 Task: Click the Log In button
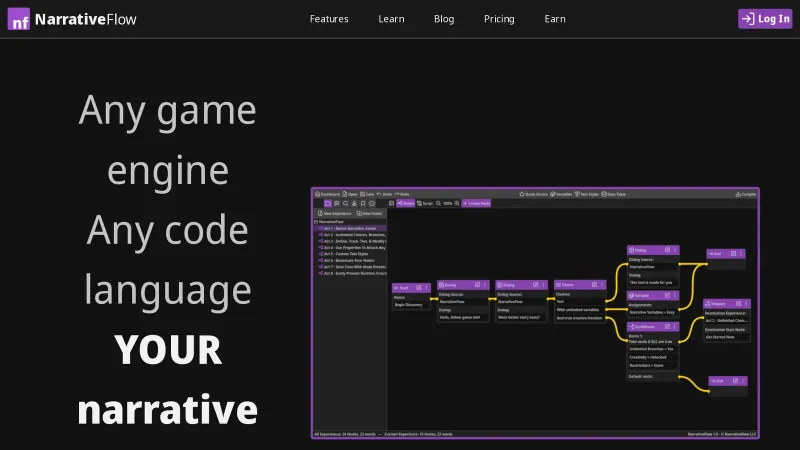(765, 19)
